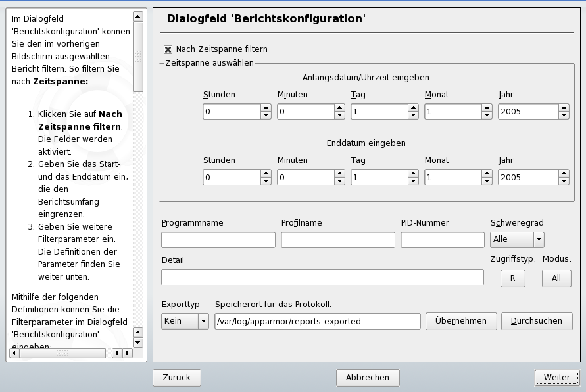Cancel the dialog via Abbrechen
The width and height of the screenshot is (586, 392).
click(x=367, y=377)
